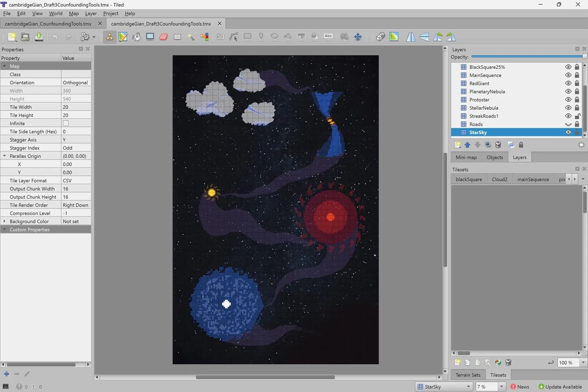Select the Bucket Fill tool
Viewport: 588px width, 392px height.
coord(136,37)
